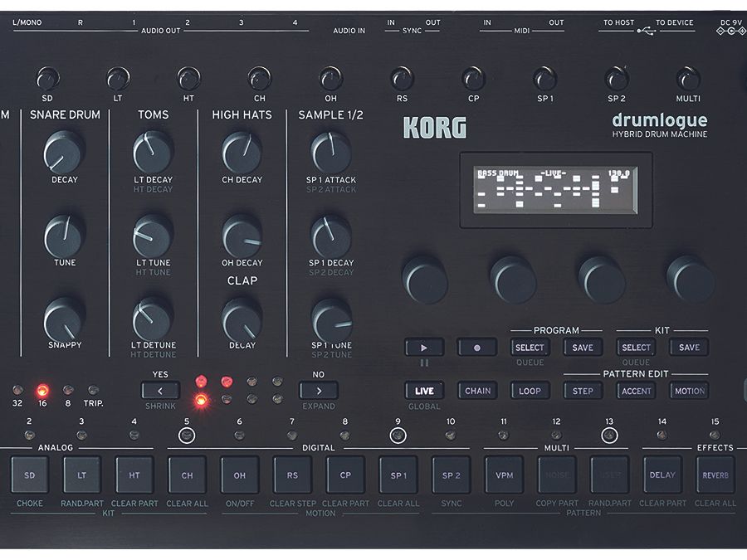Screen dimensions: 747x560
Task: Tap the step 5 indicator LED
Action: (x=187, y=436)
